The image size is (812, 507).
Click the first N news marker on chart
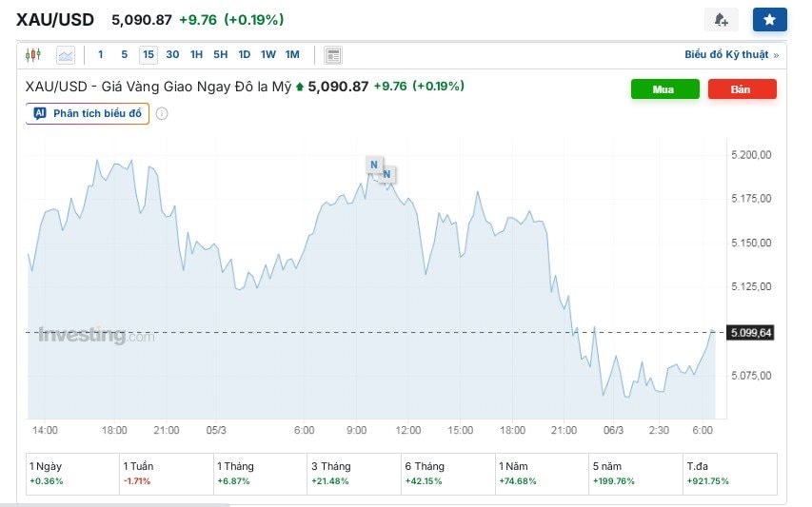click(374, 165)
